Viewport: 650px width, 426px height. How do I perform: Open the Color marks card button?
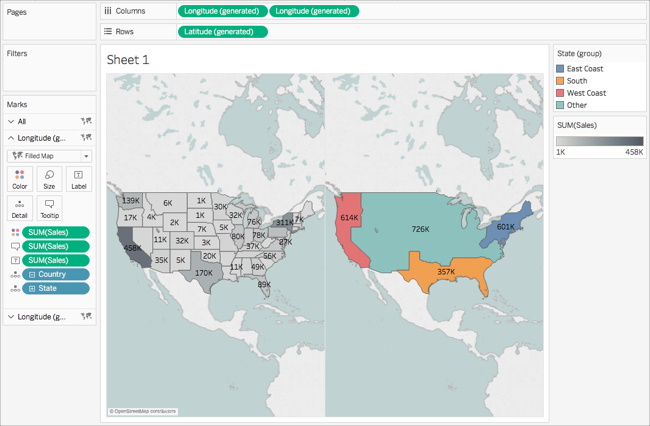tap(19, 179)
